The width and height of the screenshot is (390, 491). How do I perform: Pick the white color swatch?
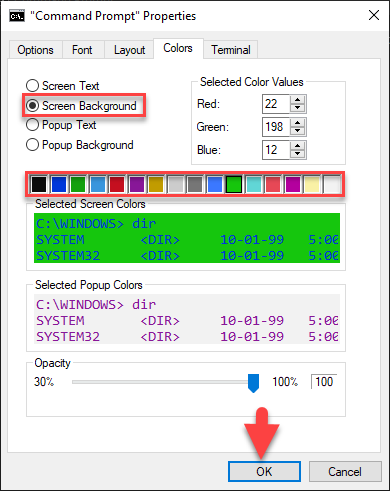point(332,184)
